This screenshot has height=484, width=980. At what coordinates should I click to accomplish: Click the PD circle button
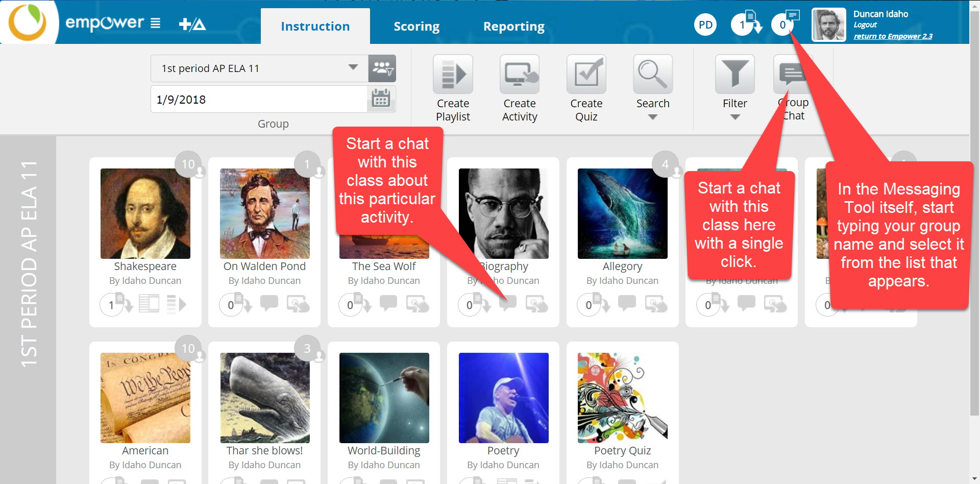(705, 25)
